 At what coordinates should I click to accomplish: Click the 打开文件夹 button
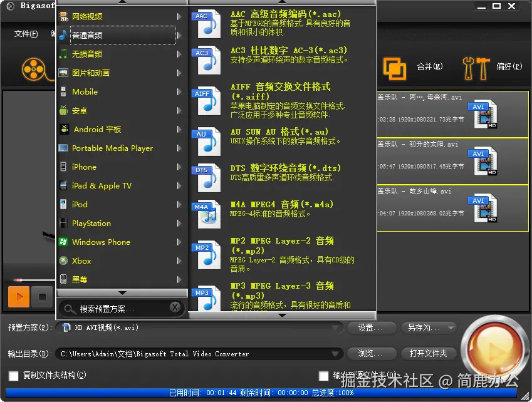429,354
